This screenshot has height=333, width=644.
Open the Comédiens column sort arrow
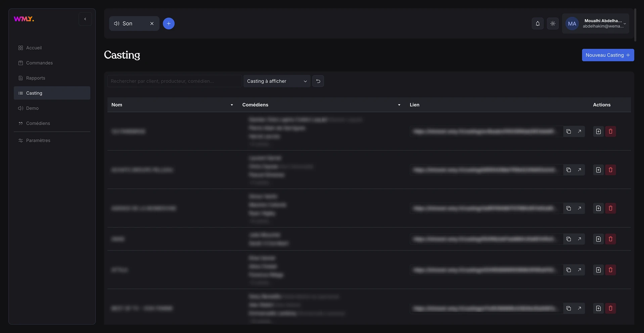coord(399,105)
